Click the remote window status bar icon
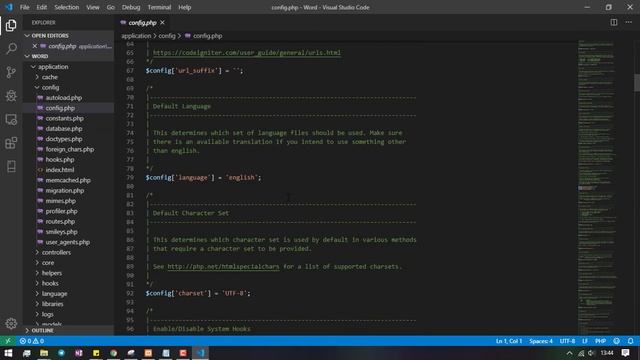640x360 pixels. pyautogui.click(x=8, y=341)
